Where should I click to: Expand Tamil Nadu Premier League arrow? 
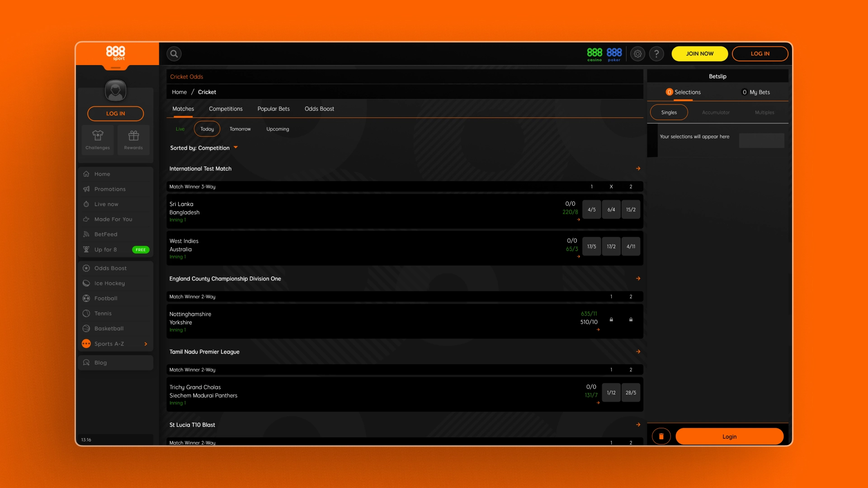[x=638, y=352]
